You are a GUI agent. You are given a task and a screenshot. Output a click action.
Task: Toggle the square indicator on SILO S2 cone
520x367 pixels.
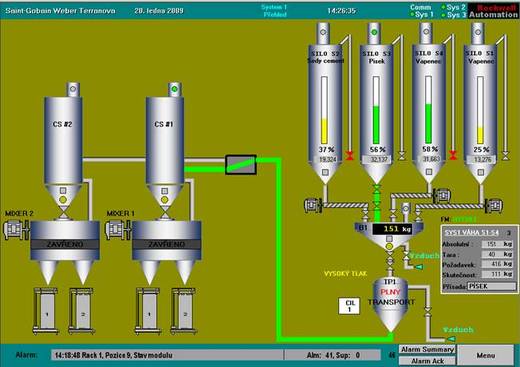[325, 172]
